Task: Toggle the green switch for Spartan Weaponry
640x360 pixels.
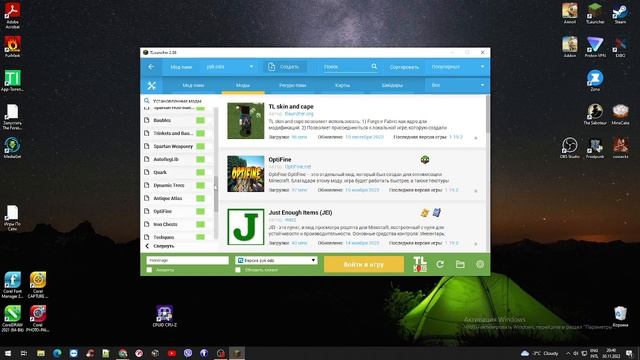Action: pos(200,146)
